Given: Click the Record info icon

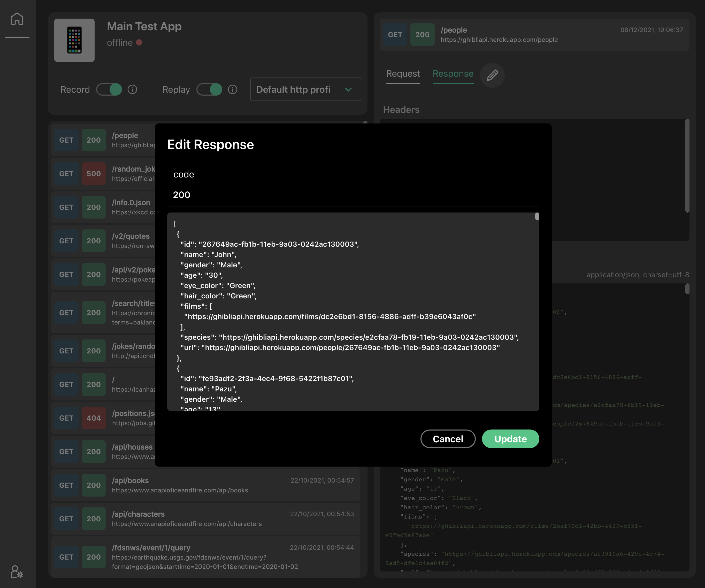Looking at the screenshot, I should [132, 90].
